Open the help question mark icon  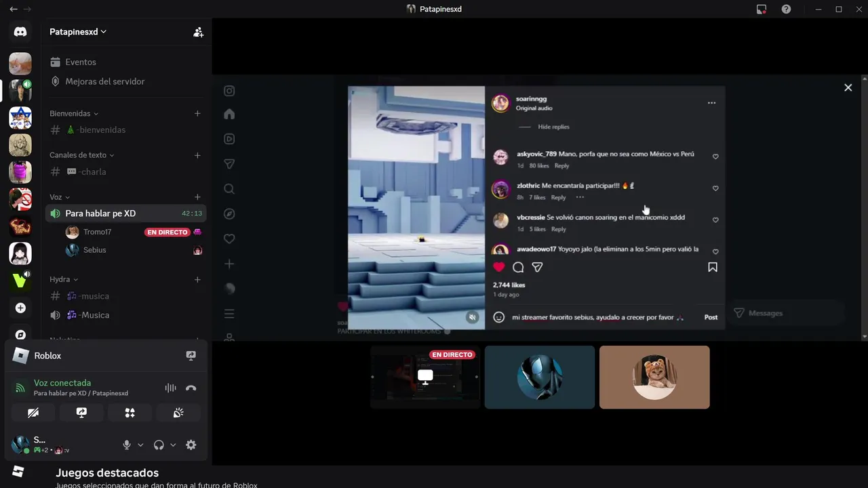click(x=786, y=9)
